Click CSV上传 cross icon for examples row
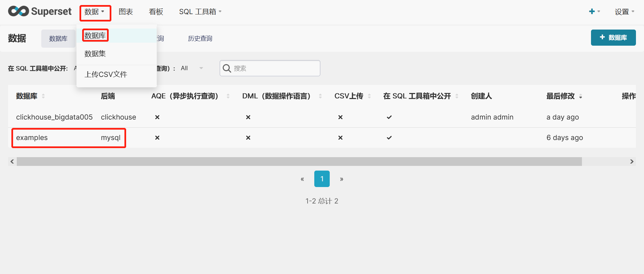This screenshot has height=274, width=644. (x=340, y=138)
